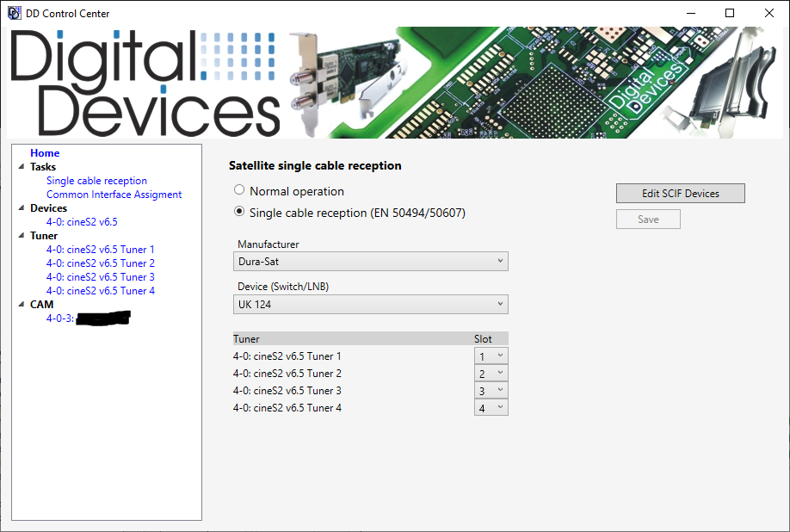
Task: Open the Manufacturer dropdown showing Dura-Sat
Action: pos(370,261)
